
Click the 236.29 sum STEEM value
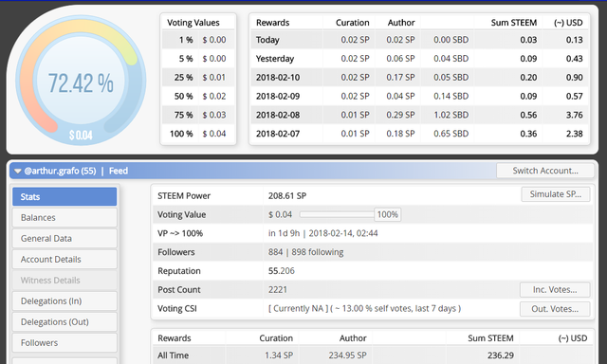pos(501,355)
